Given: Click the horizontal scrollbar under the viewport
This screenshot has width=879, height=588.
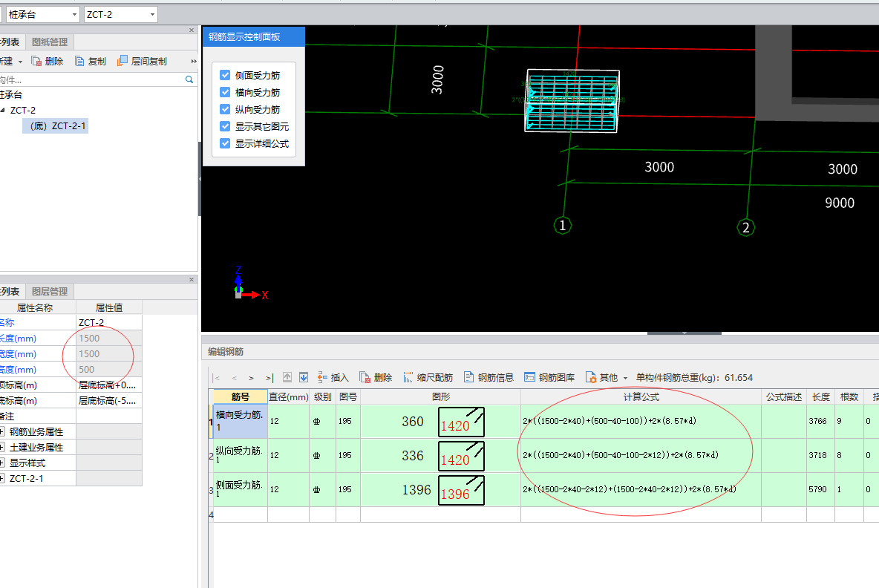Looking at the screenshot, I should point(684,333).
